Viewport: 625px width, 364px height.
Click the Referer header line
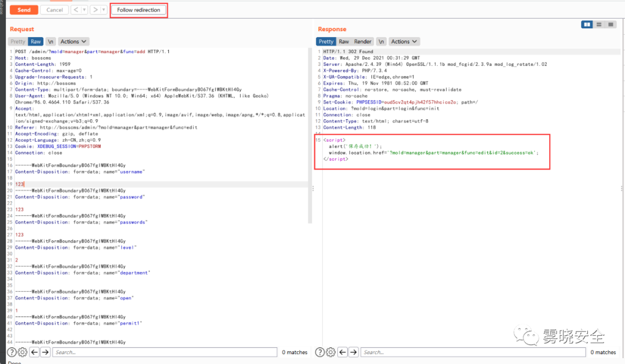(106, 127)
